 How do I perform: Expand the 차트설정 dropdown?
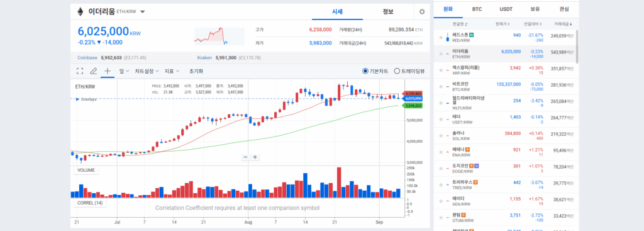click(x=147, y=71)
